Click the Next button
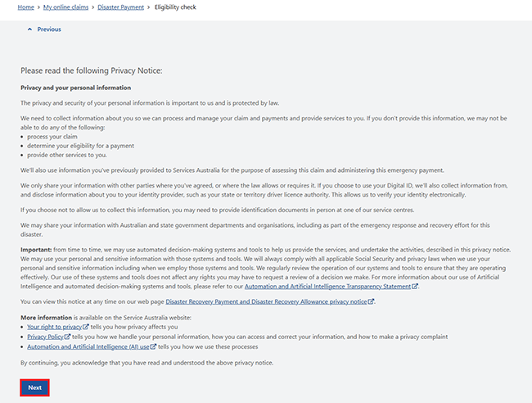Screen dimensions: 532x403 pos(34,387)
